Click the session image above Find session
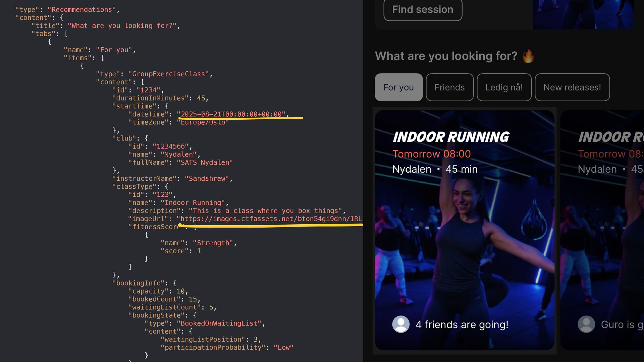The width and height of the screenshot is (644, 362). (x=583, y=14)
